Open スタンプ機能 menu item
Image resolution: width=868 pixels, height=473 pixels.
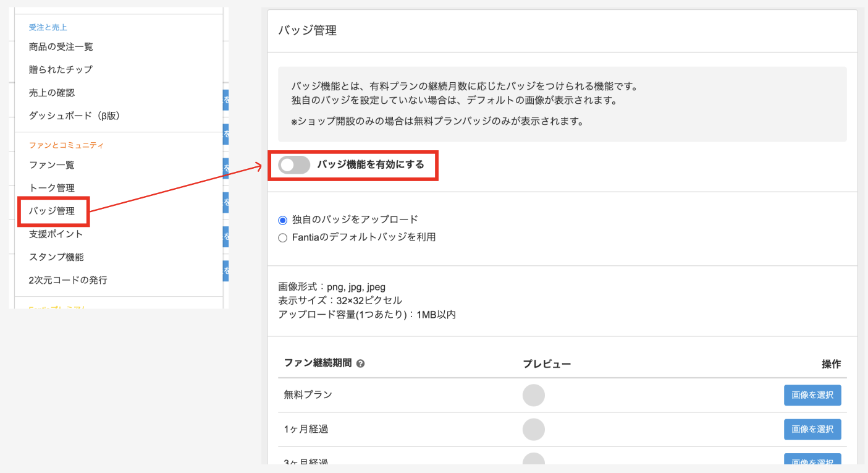click(x=56, y=257)
